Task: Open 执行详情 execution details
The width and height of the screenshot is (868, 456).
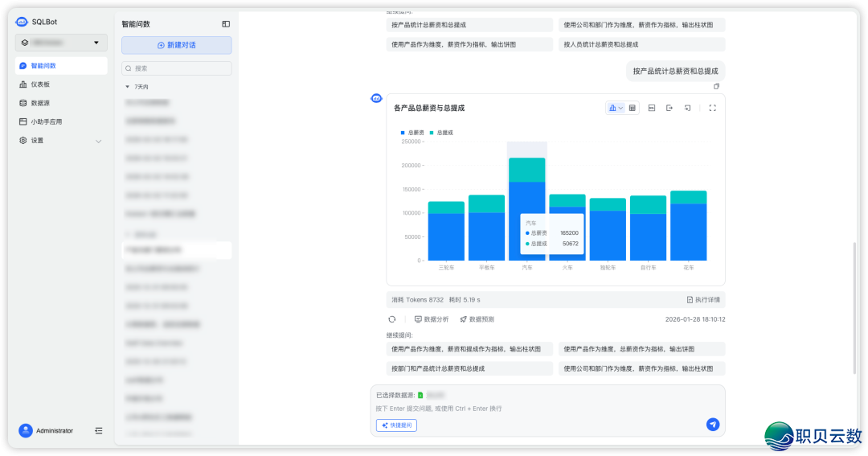Action: [x=703, y=300]
